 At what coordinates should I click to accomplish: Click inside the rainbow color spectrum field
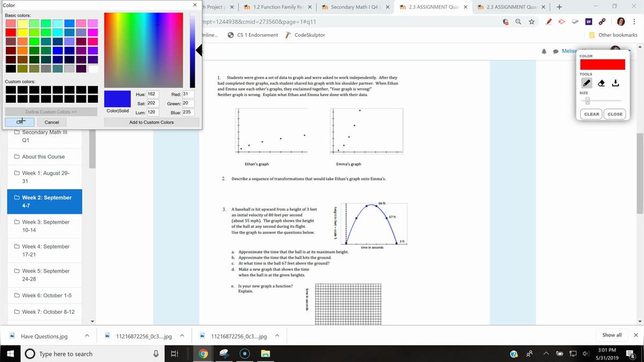pyautogui.click(x=143, y=50)
